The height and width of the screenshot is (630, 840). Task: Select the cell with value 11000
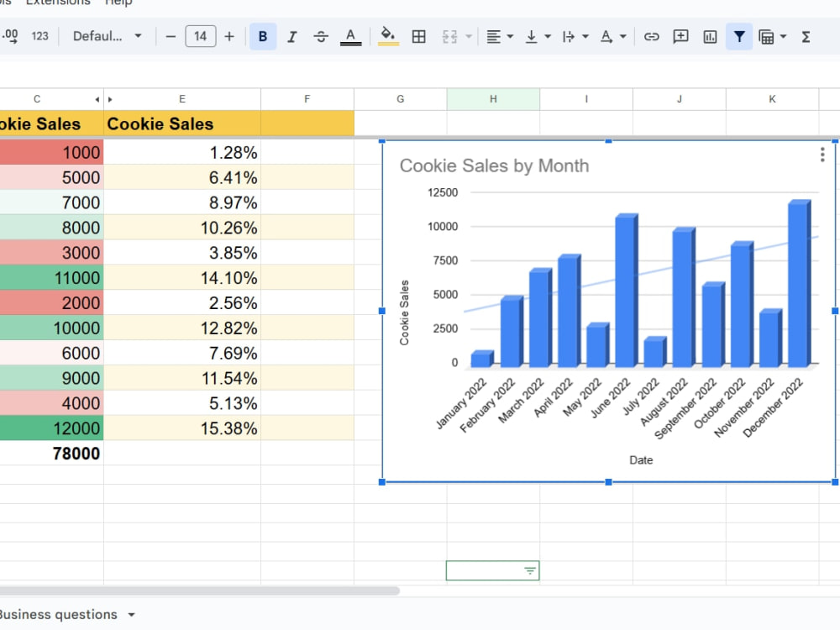(51, 278)
